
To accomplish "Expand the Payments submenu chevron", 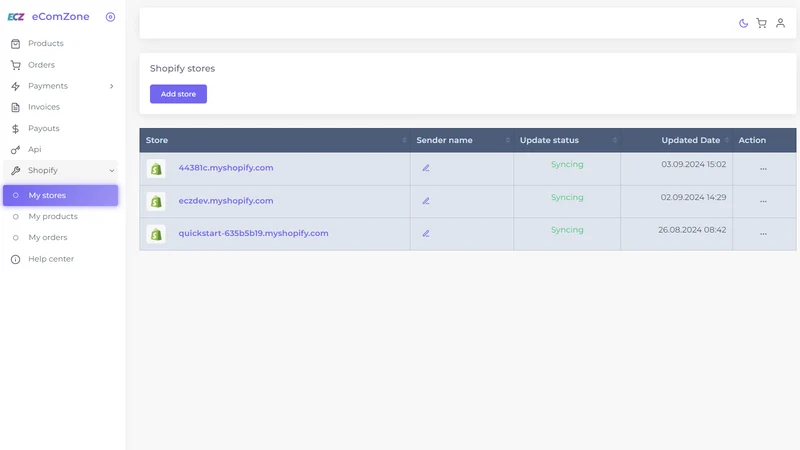I will (x=111, y=86).
